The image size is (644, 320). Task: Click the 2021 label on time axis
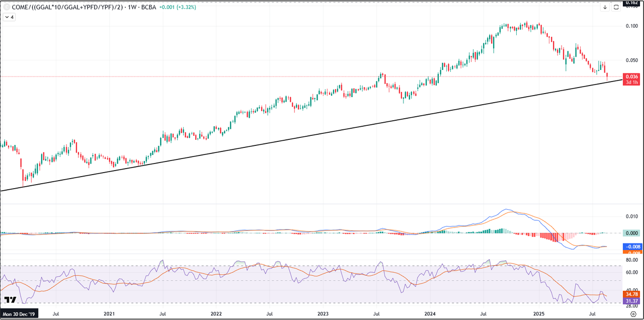coord(109,313)
